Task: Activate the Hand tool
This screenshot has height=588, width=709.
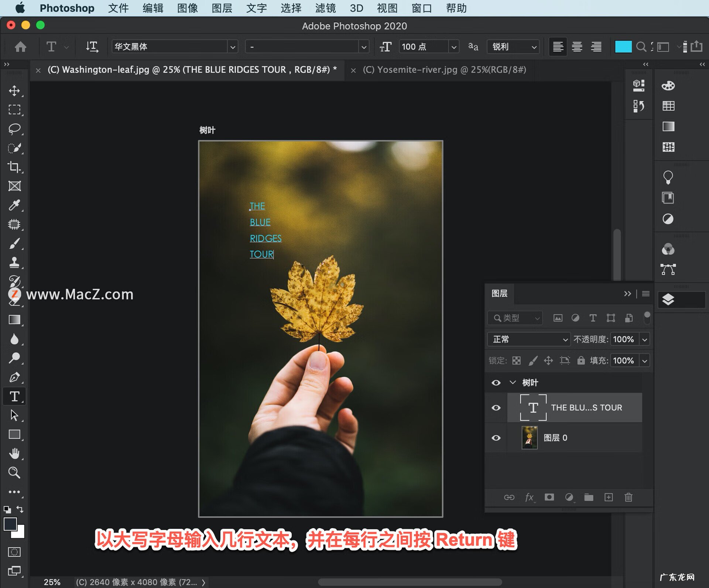Action: point(14,454)
